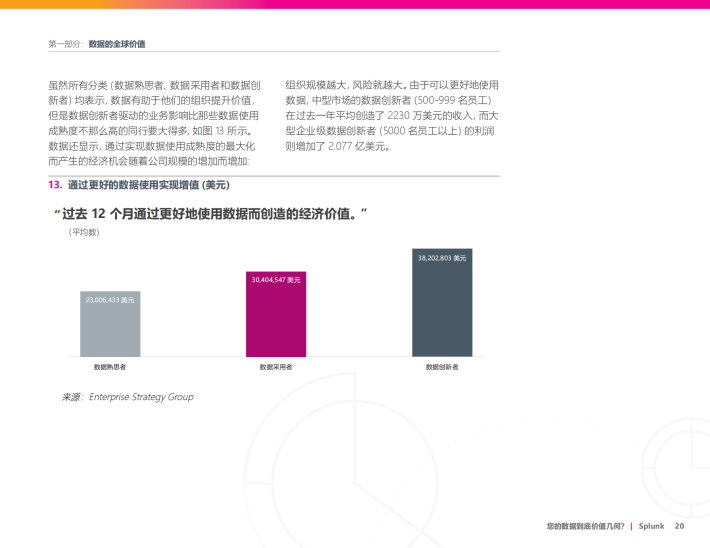
Task: Click the value label '30,404,547 美元'
Action: coord(276,280)
